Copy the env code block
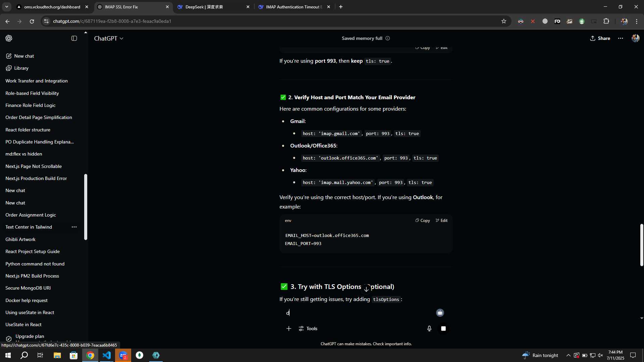 point(423,221)
